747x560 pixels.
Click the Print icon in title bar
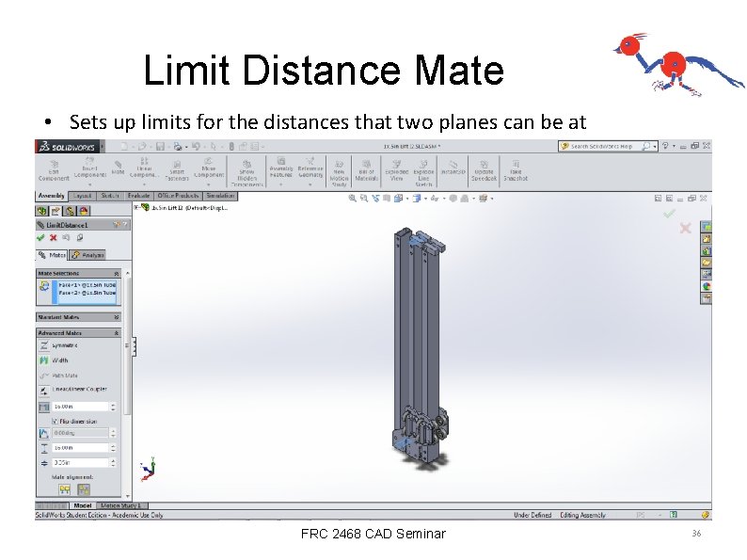[x=178, y=146]
